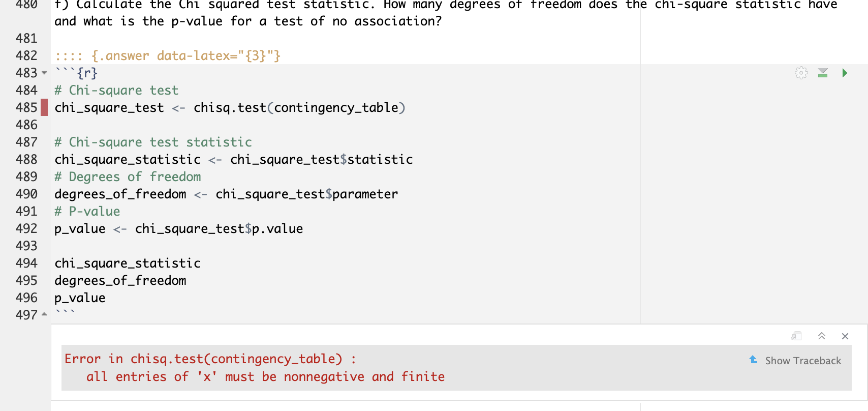
Task: Click the red error message text
Action: pos(254,367)
